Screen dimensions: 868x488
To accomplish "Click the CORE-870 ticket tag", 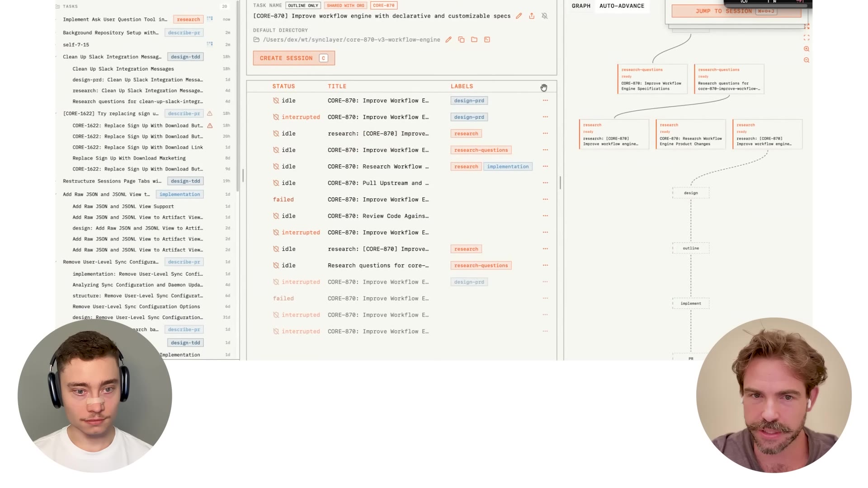I will coord(384,5).
